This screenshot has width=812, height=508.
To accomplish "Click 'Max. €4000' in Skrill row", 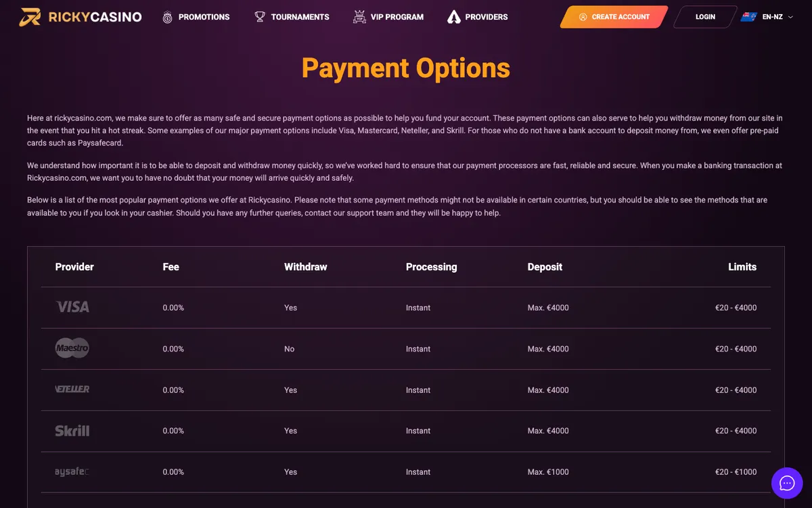I will (548, 431).
